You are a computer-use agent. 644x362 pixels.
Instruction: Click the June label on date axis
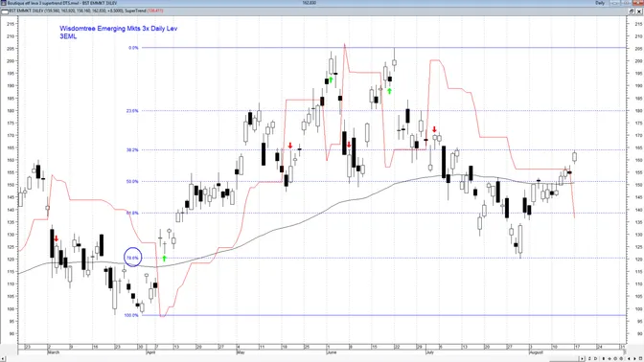click(x=332, y=352)
